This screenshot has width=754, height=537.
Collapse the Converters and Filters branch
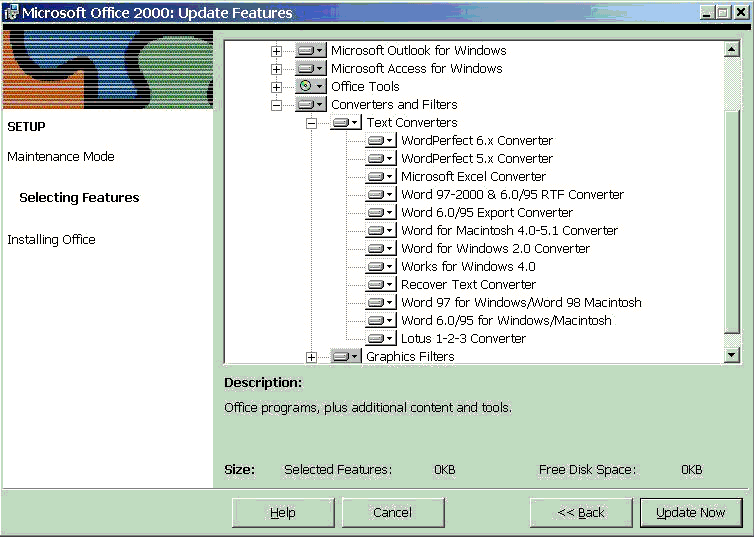point(276,105)
